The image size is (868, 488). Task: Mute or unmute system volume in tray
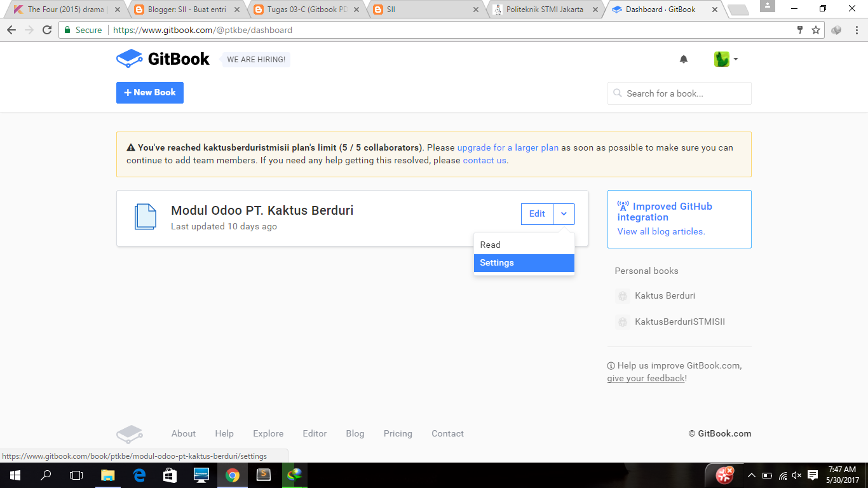pos(796,475)
